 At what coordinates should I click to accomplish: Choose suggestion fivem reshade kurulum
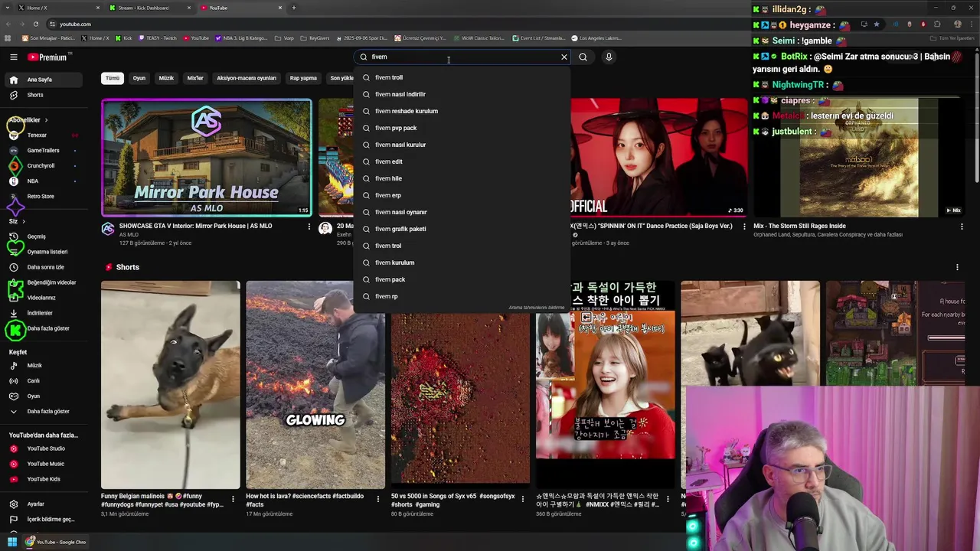(x=462, y=111)
